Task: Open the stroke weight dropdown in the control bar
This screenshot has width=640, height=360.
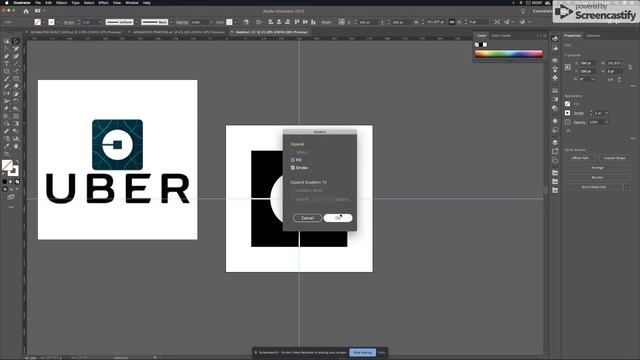Action: pos(100,22)
